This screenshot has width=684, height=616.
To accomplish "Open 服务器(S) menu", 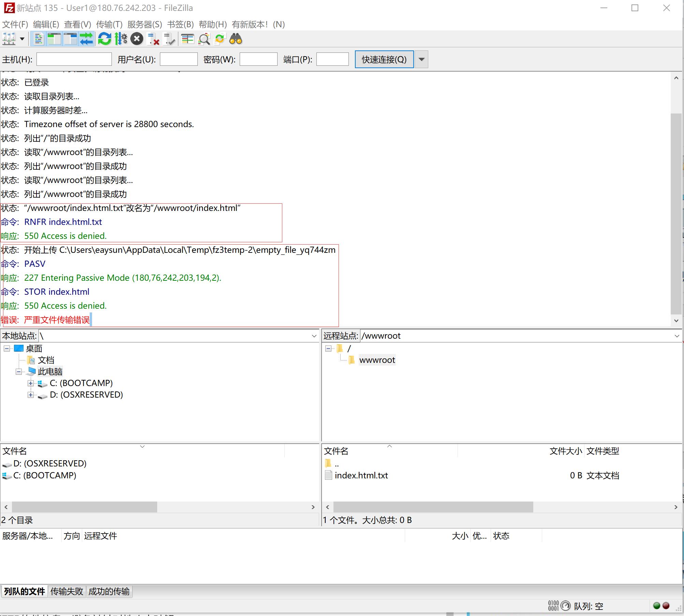I will pos(145,25).
